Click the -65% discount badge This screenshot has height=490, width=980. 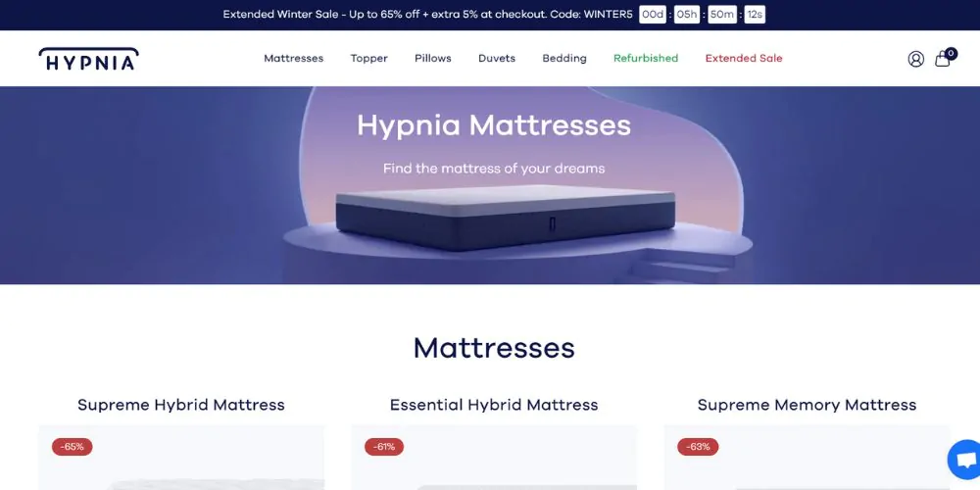tap(72, 447)
